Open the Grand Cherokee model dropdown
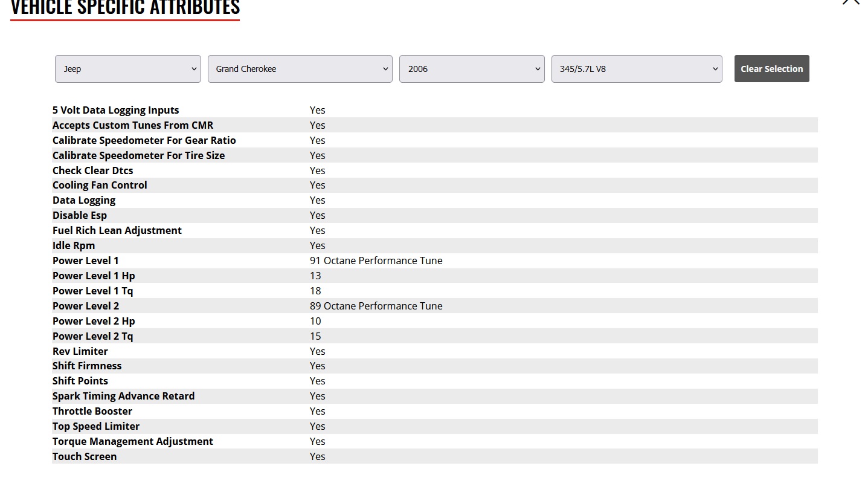Screen dimensions: 868x489 pyautogui.click(x=300, y=69)
